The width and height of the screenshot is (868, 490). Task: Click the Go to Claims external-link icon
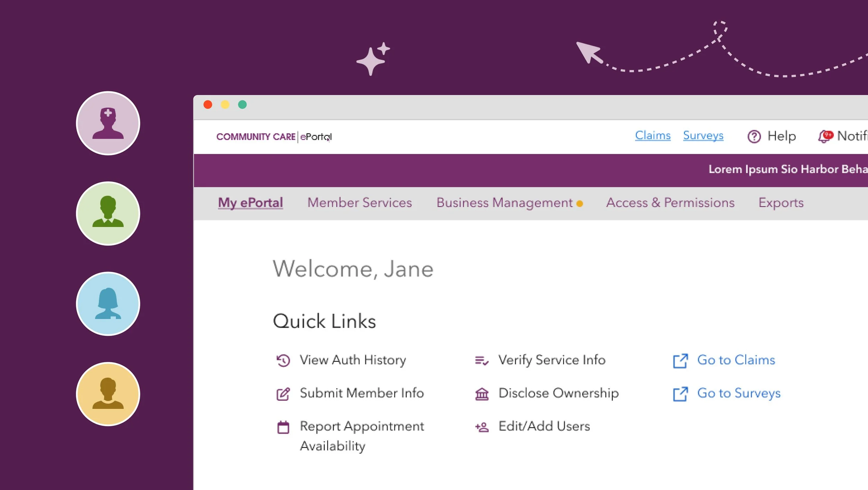tap(680, 361)
